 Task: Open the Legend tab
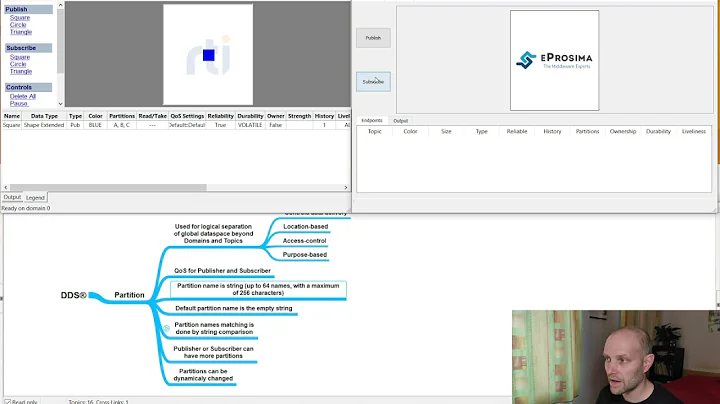tap(35, 197)
